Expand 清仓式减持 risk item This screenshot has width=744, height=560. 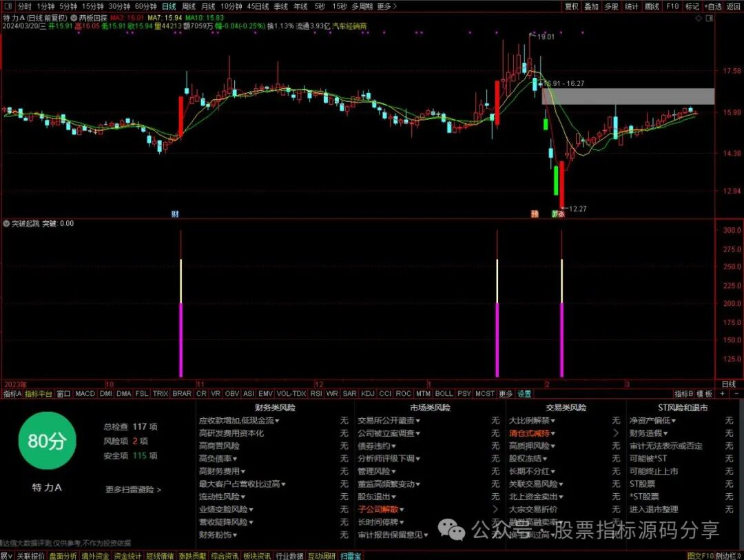(532, 433)
